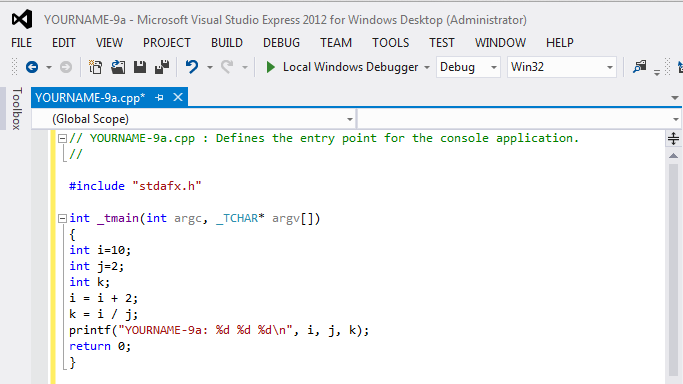Collapse the _tmain function block
Viewport: 683px width, 384px height.
62,219
